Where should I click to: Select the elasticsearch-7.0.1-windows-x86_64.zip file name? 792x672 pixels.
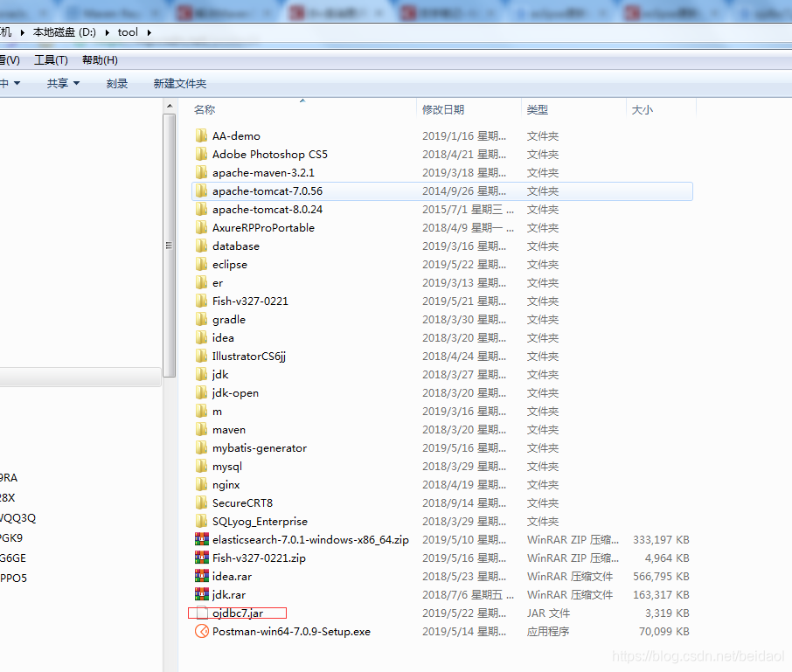(x=310, y=540)
